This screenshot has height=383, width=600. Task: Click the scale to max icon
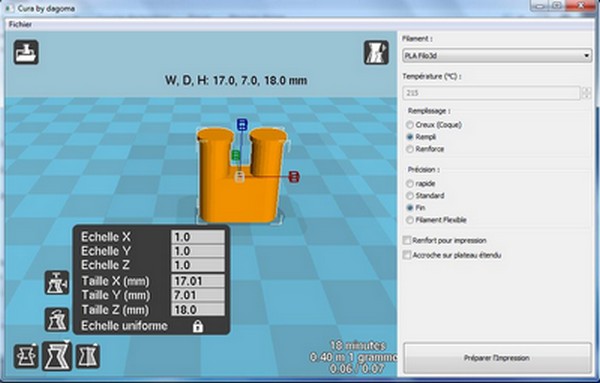click(x=57, y=282)
